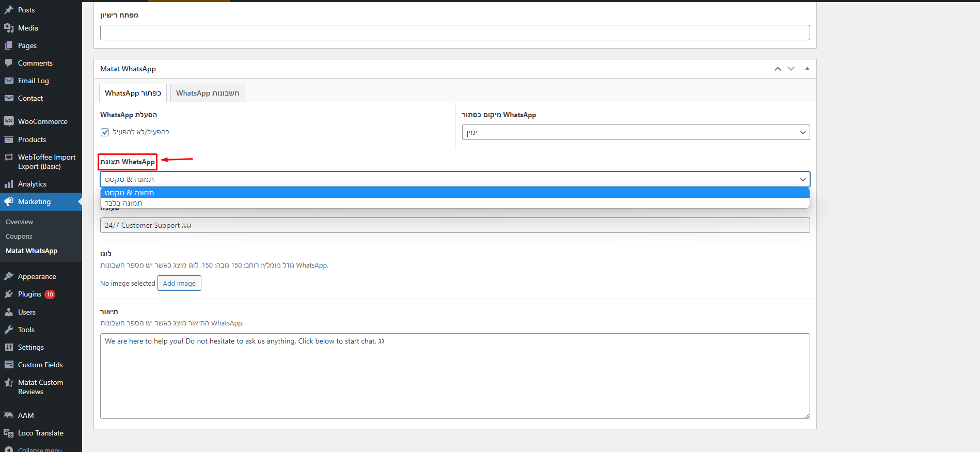
Task: Open Comments via its speech bubble icon
Action: point(9,63)
